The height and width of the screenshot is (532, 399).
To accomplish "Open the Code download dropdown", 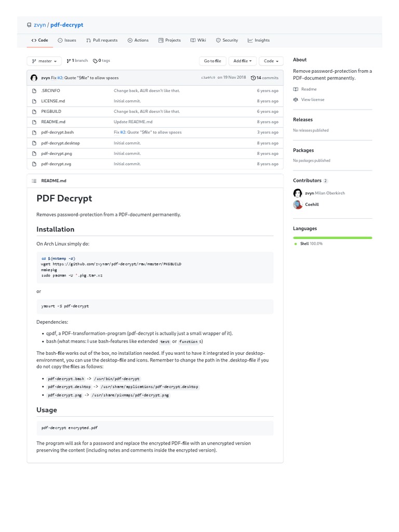I will [x=271, y=61].
